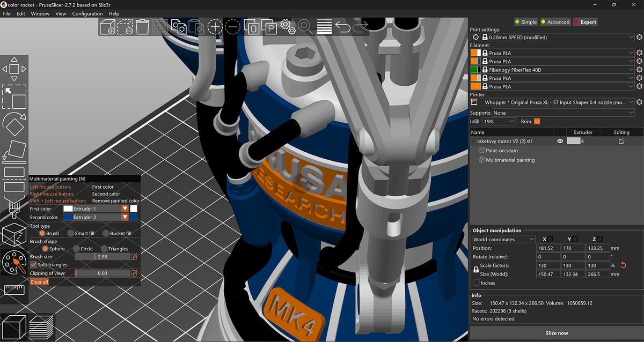Select the Smart fill tool type

coord(71,233)
